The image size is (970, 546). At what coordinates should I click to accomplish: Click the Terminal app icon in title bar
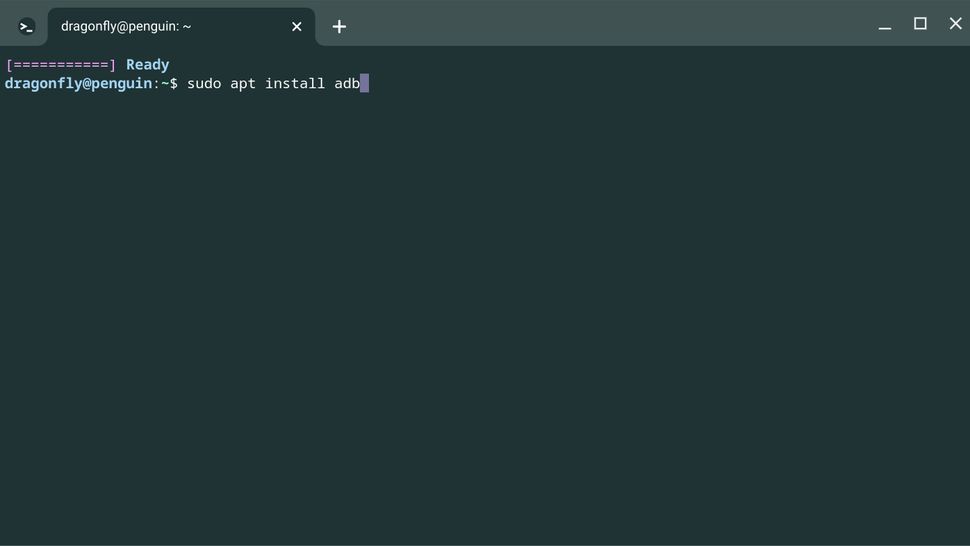[x=27, y=27]
